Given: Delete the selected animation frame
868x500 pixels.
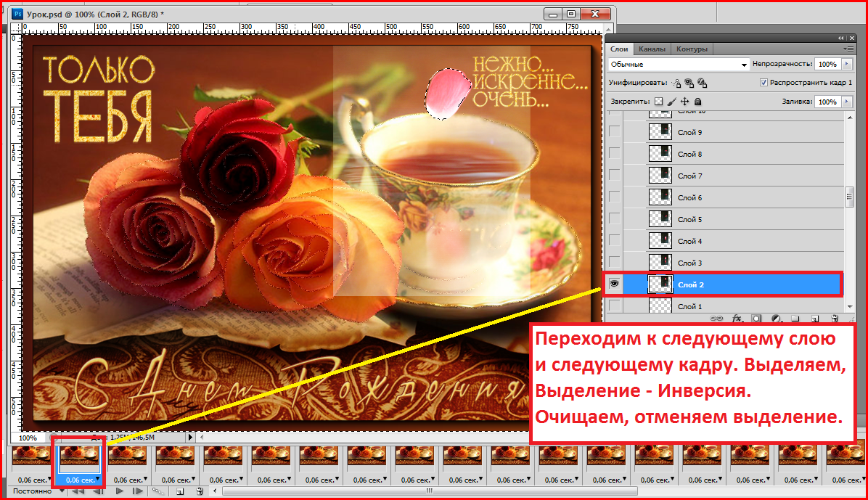Looking at the screenshot, I should click(200, 491).
